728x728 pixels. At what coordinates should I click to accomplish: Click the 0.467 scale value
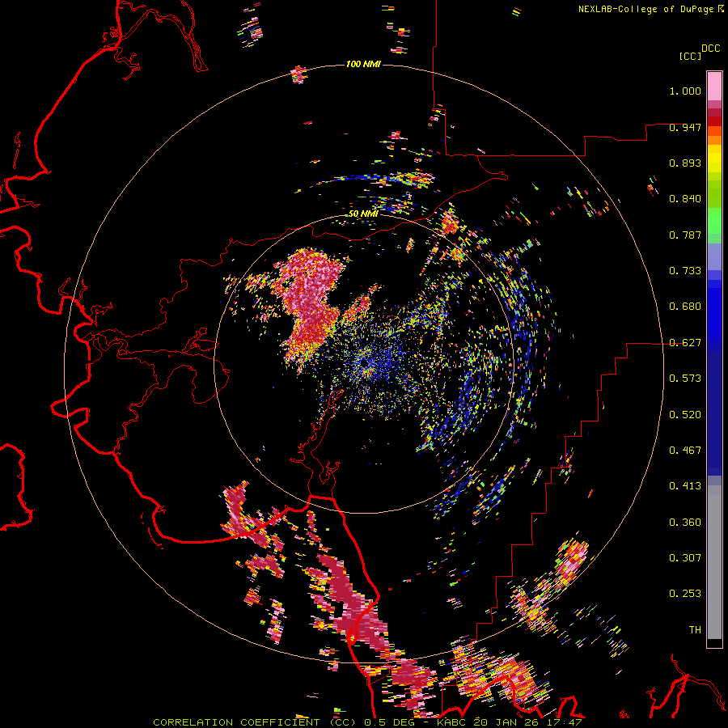tap(685, 451)
